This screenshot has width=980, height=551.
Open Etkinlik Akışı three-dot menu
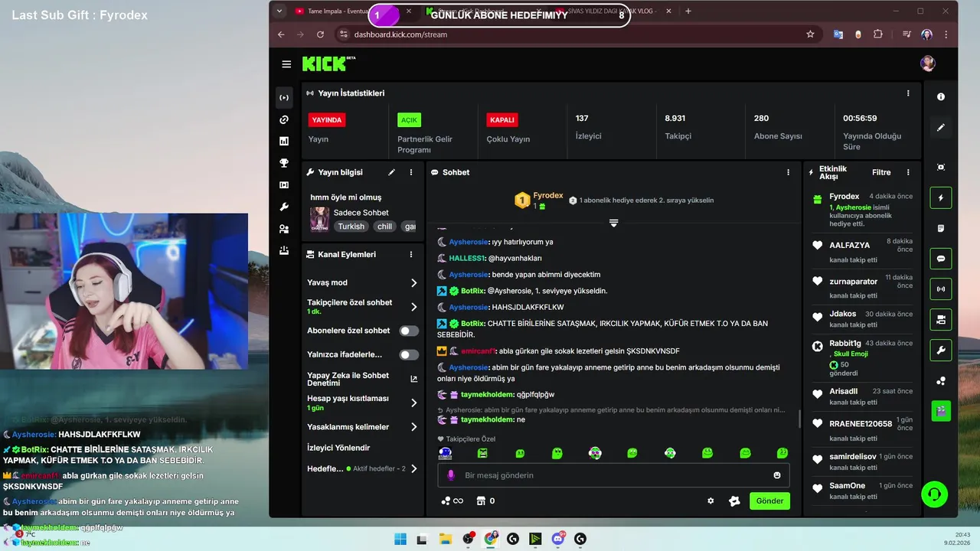point(908,172)
